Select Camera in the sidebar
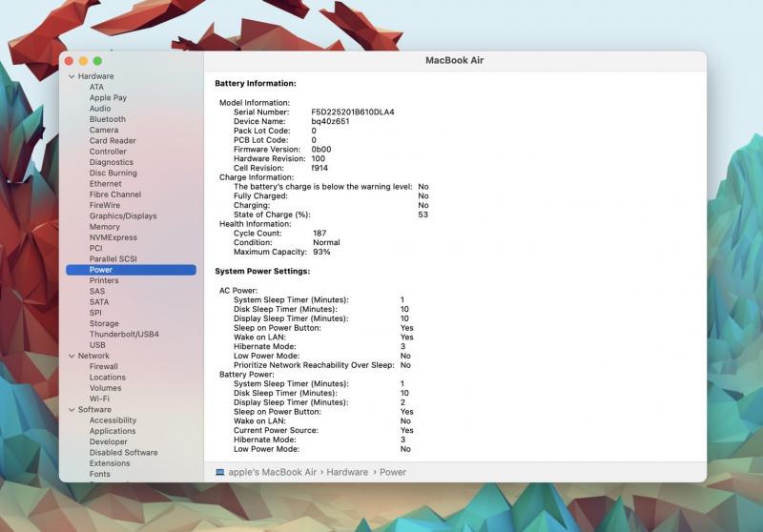 [104, 130]
